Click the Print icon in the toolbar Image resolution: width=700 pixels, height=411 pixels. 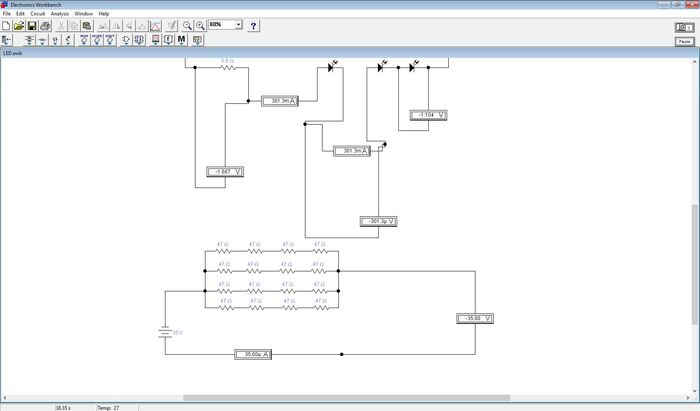46,25
